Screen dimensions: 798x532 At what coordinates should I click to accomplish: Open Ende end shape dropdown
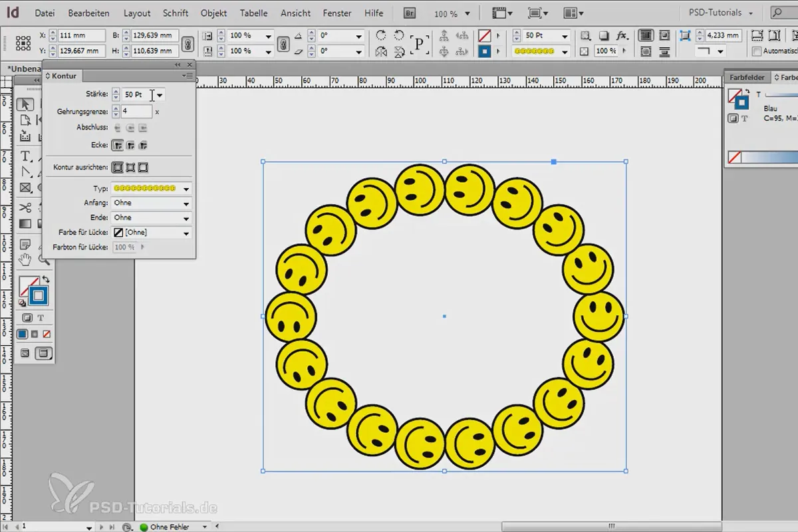tap(186, 218)
